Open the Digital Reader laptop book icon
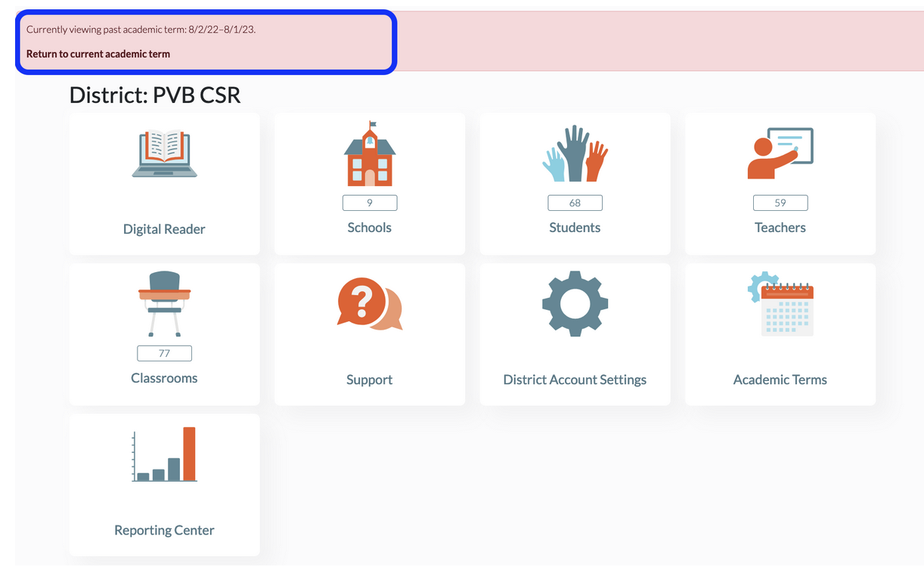This screenshot has height=567, width=924. pyautogui.click(x=164, y=154)
